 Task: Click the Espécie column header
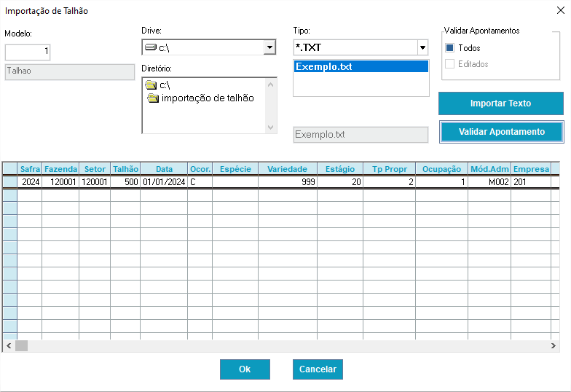235,169
